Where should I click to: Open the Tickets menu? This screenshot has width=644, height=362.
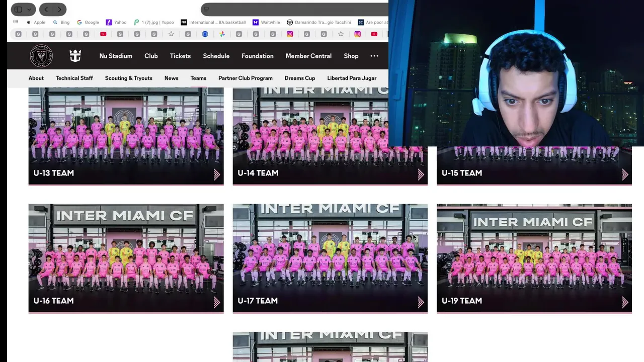[x=180, y=56]
